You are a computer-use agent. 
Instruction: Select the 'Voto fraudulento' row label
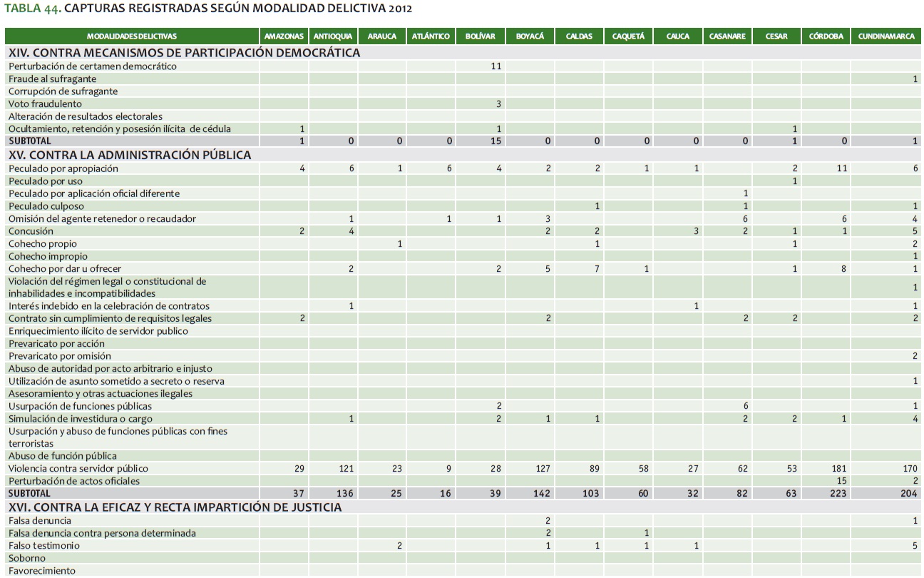click(x=45, y=104)
